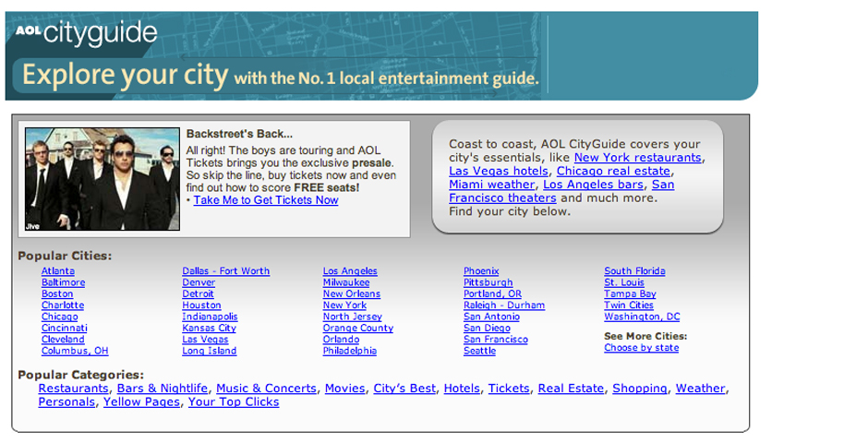Image resolution: width=868 pixels, height=443 pixels.
Task: Visit Las Vegas hotels link
Action: click(499, 171)
